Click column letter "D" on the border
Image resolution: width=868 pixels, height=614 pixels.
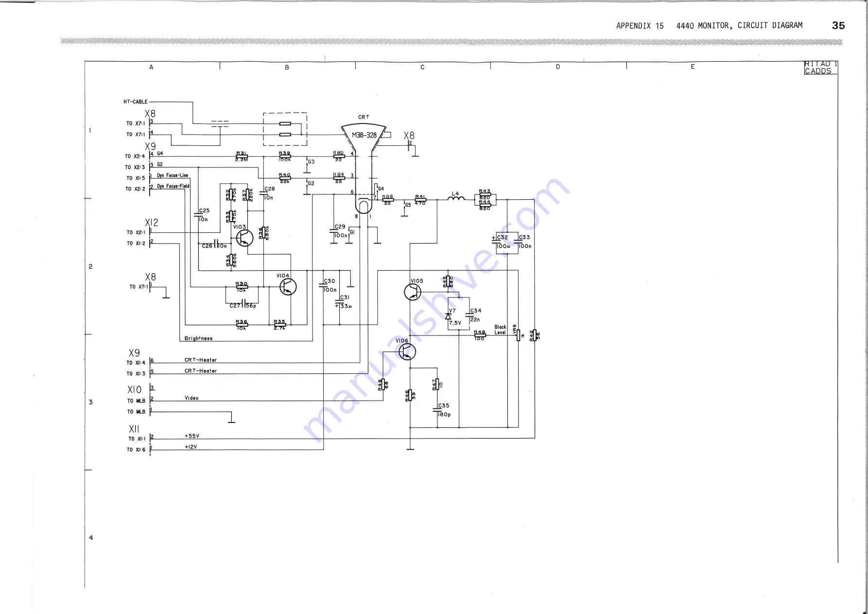(558, 67)
